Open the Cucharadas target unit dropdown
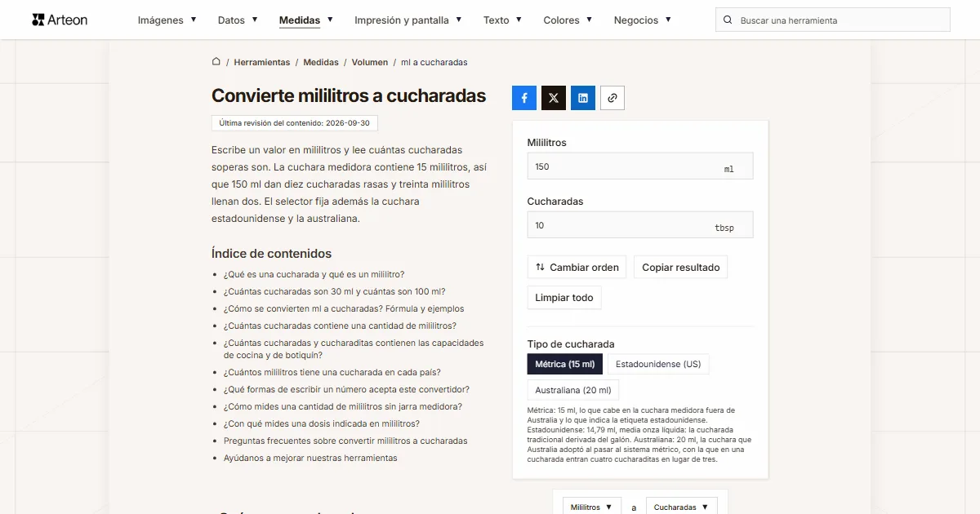980x514 pixels. (x=682, y=507)
